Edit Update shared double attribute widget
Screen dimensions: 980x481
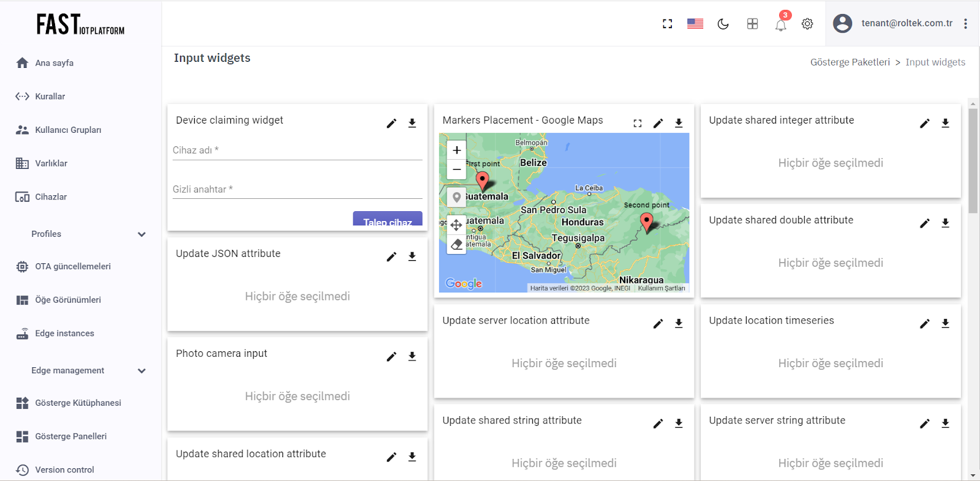925,223
